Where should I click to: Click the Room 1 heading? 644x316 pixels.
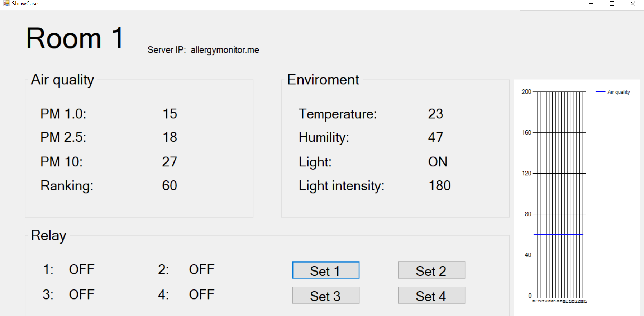pos(75,38)
